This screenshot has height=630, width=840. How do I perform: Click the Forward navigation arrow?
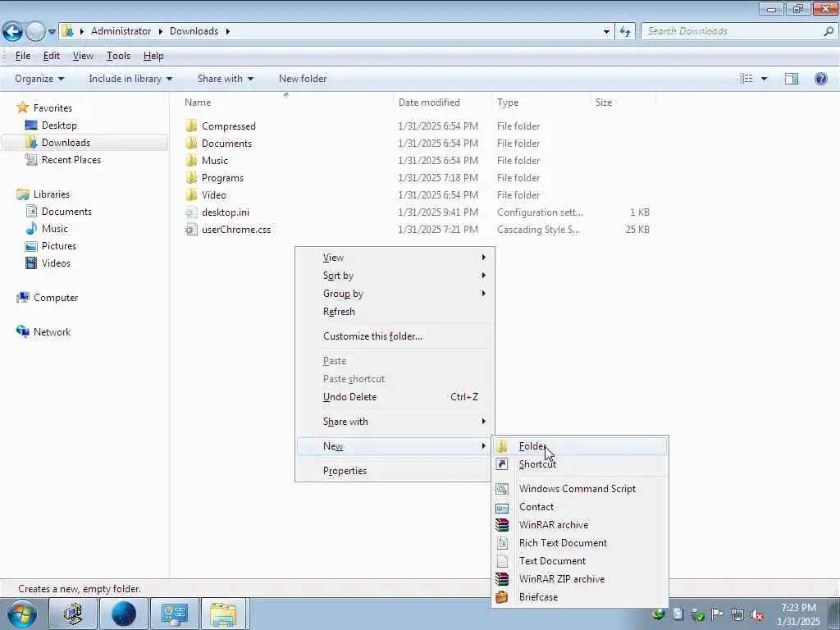35,32
